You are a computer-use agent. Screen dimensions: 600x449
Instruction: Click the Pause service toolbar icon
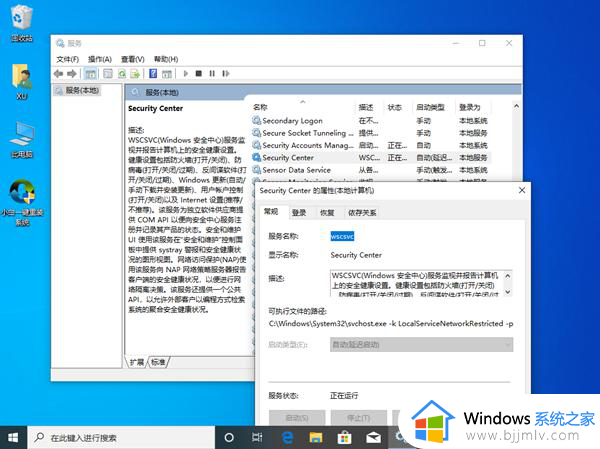[x=212, y=73]
